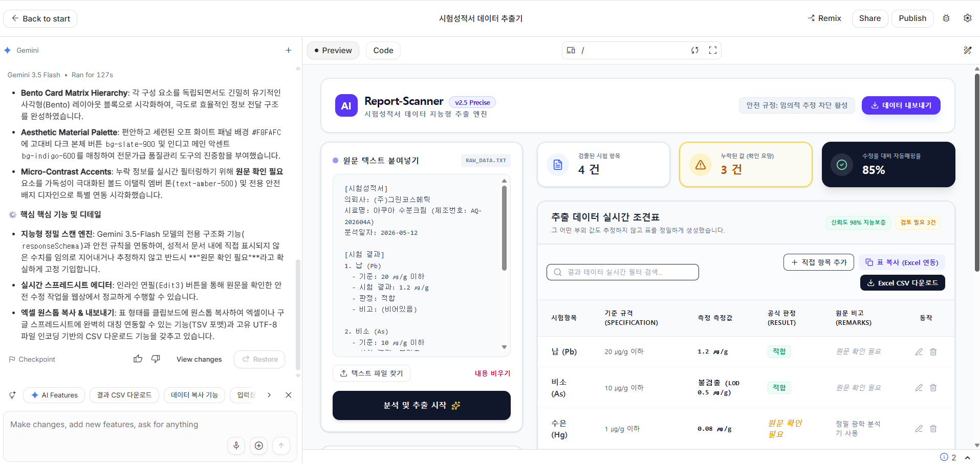This screenshot has width=980, height=464.
Task: Click the Publish button
Action: click(912, 18)
